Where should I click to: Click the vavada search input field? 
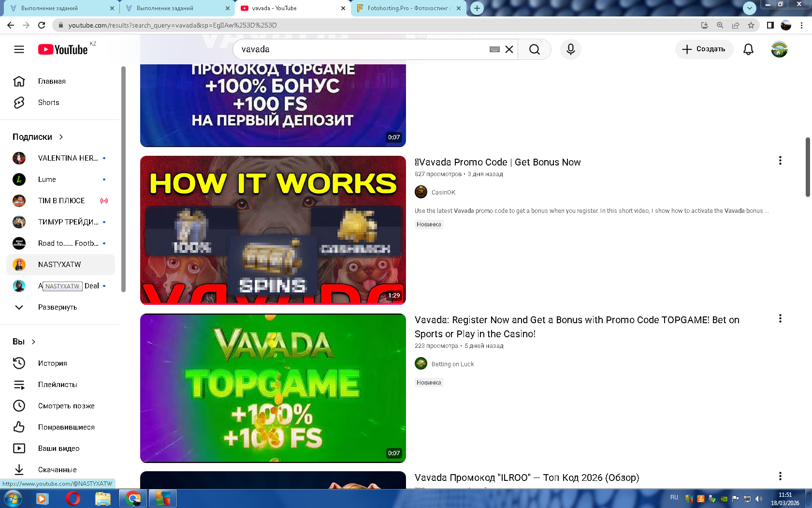click(362, 49)
